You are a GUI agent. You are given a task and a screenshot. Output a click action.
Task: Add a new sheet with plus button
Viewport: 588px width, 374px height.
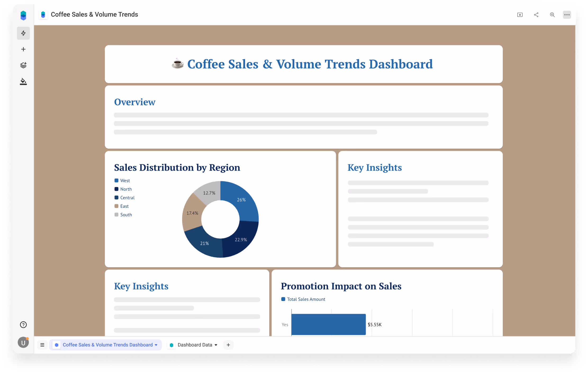pos(228,345)
